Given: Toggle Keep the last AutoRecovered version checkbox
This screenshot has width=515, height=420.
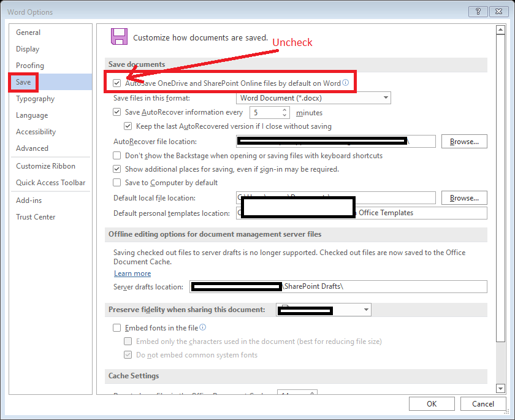Looking at the screenshot, I should pyautogui.click(x=128, y=126).
